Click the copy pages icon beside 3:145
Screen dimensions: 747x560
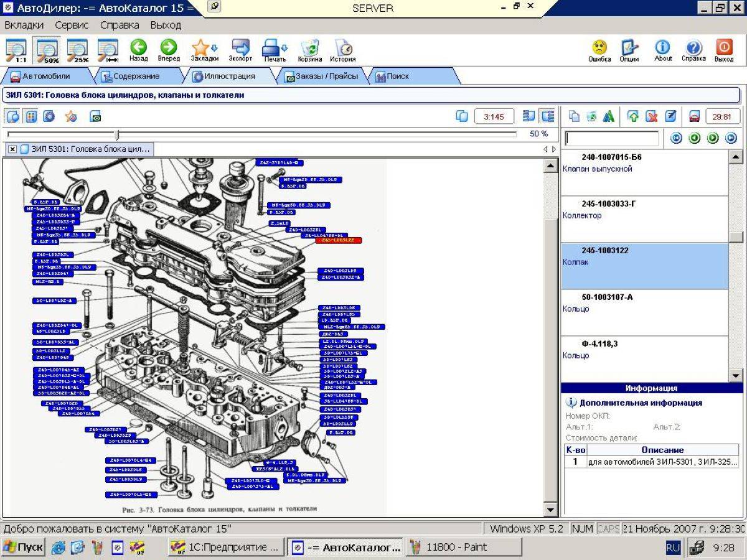pyautogui.click(x=462, y=116)
